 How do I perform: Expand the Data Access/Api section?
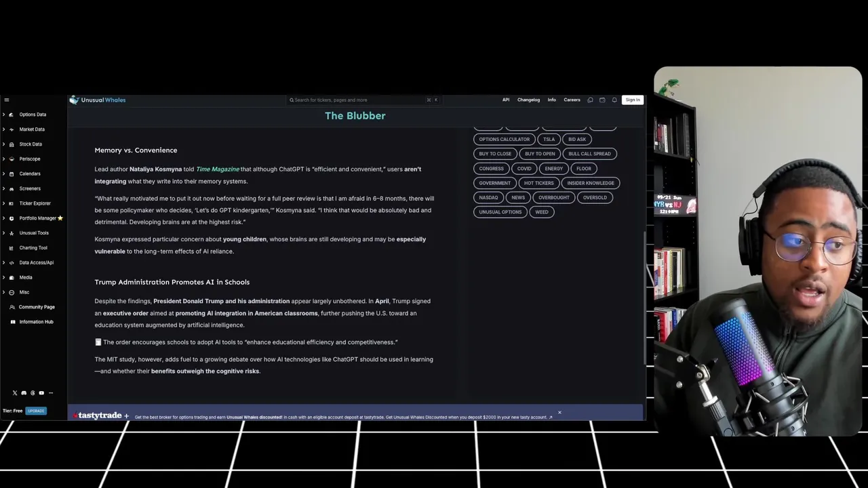pos(4,262)
